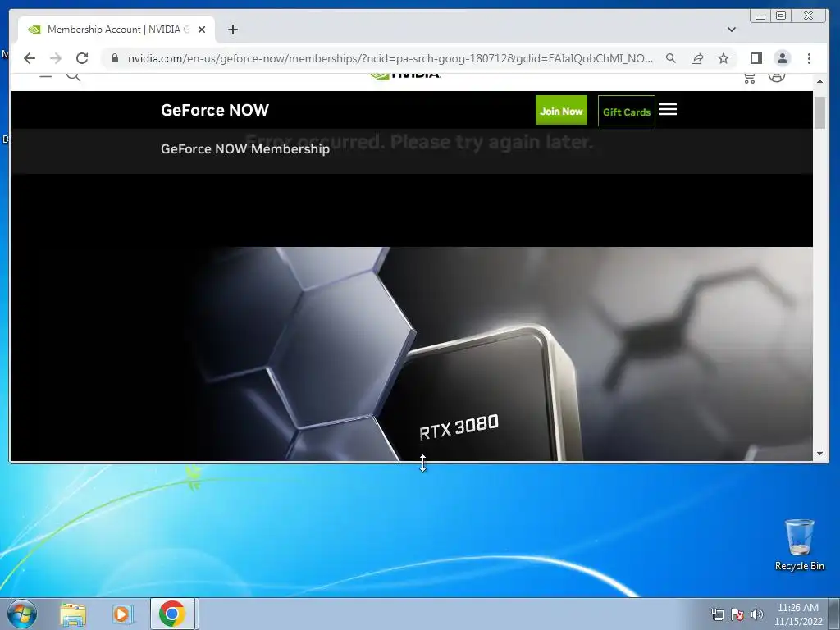
Task: Select the Membership Account NVIDIA tab
Action: 116,30
